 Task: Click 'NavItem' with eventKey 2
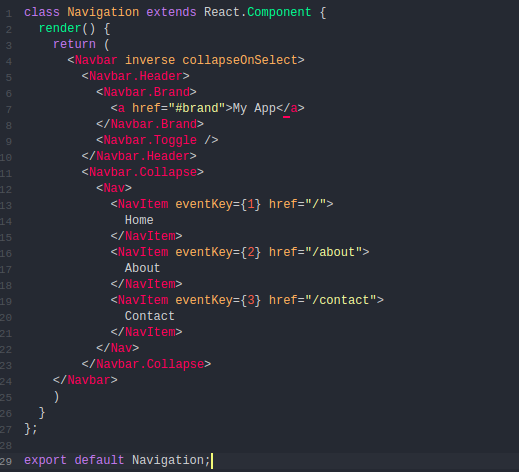[x=143, y=252]
